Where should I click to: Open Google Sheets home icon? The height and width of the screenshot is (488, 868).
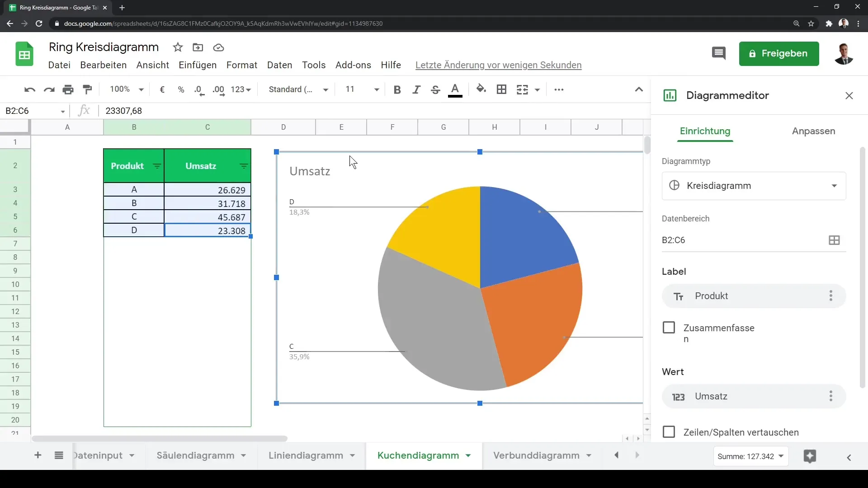tap(24, 54)
